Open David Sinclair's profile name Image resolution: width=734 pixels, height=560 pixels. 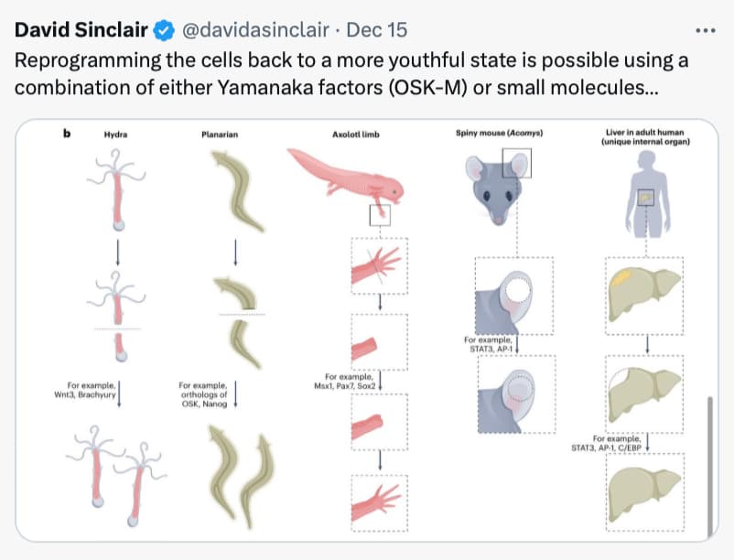81,30
